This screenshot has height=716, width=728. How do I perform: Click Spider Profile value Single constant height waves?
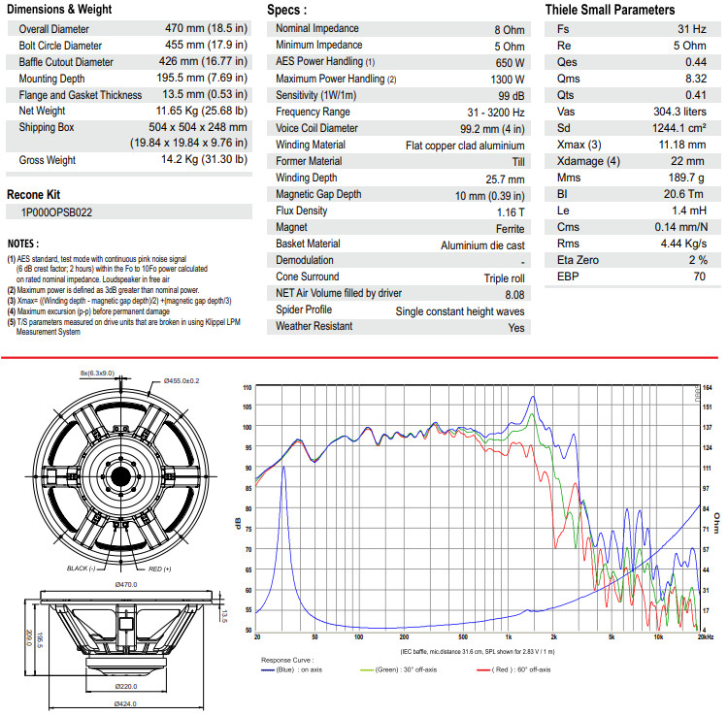[x=460, y=311]
